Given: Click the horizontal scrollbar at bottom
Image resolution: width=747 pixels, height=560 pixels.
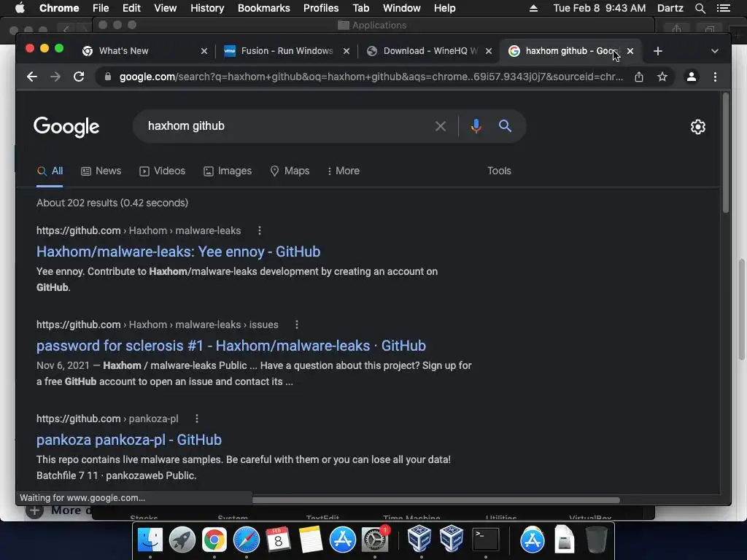Looking at the screenshot, I should click(x=436, y=500).
